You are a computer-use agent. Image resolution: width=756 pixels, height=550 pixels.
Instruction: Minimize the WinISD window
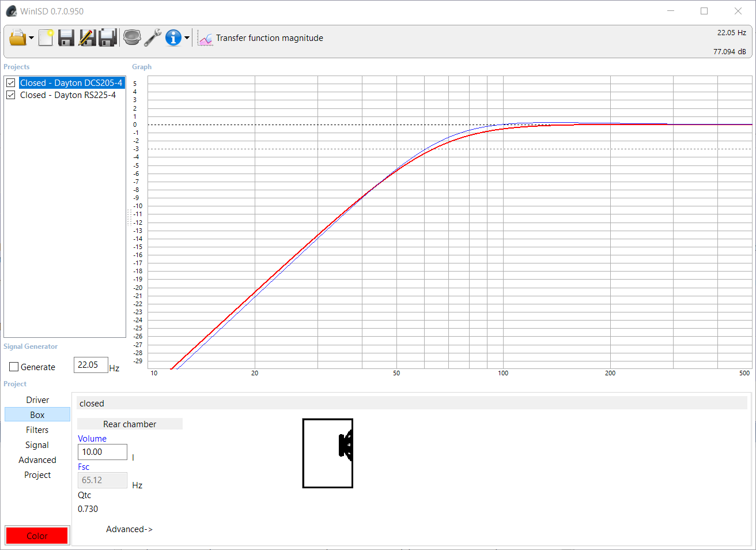(x=671, y=11)
